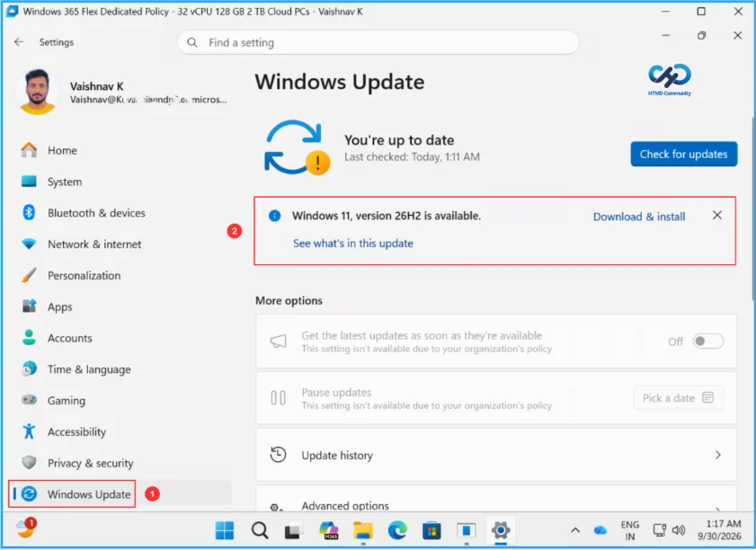Viewport: 756px width, 550px height.
Task: Dismiss the 26H2 available notification
Action: (717, 216)
